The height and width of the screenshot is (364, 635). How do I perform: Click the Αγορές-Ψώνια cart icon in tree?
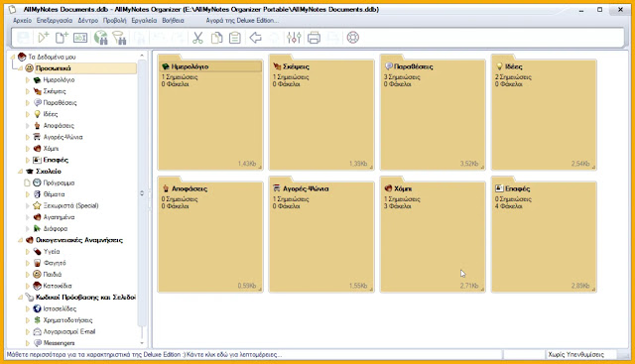38,137
